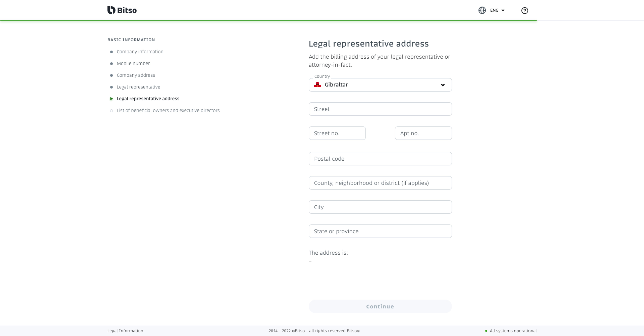Image resolution: width=644 pixels, height=336 pixels.
Task: Click the BASIC INFORMATION section heading
Action: click(131, 40)
